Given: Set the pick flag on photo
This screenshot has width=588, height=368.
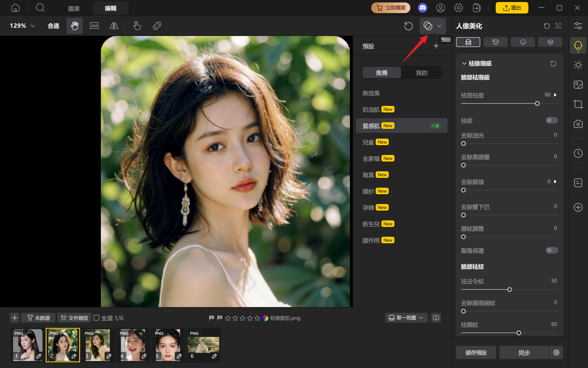Looking at the screenshot, I should coord(212,318).
